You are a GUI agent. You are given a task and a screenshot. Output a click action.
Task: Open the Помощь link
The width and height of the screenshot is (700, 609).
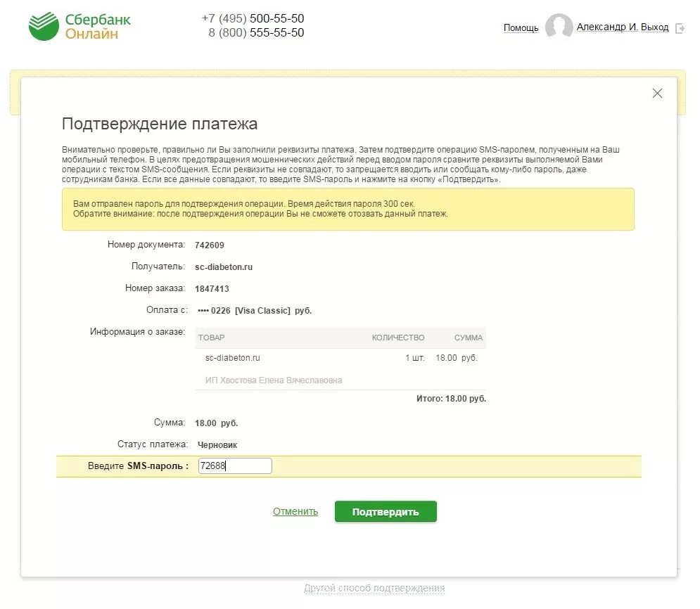521,27
